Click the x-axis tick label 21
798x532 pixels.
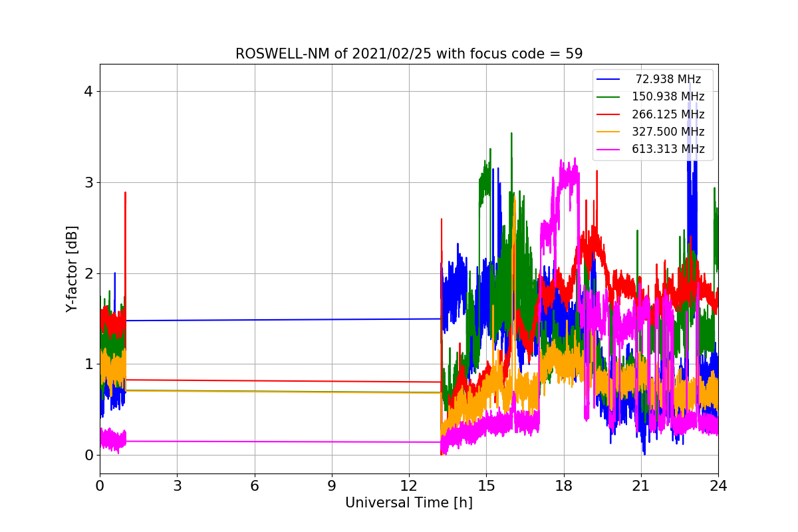[641, 486]
